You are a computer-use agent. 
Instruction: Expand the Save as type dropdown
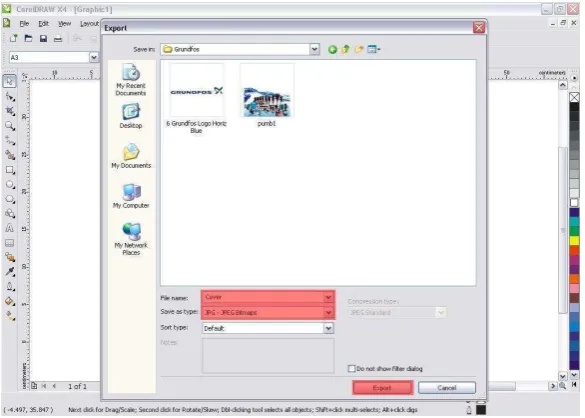tap(328, 312)
